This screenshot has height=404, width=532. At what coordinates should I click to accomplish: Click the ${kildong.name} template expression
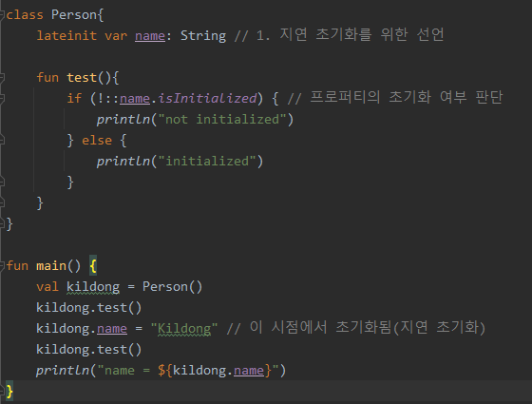click(215, 371)
